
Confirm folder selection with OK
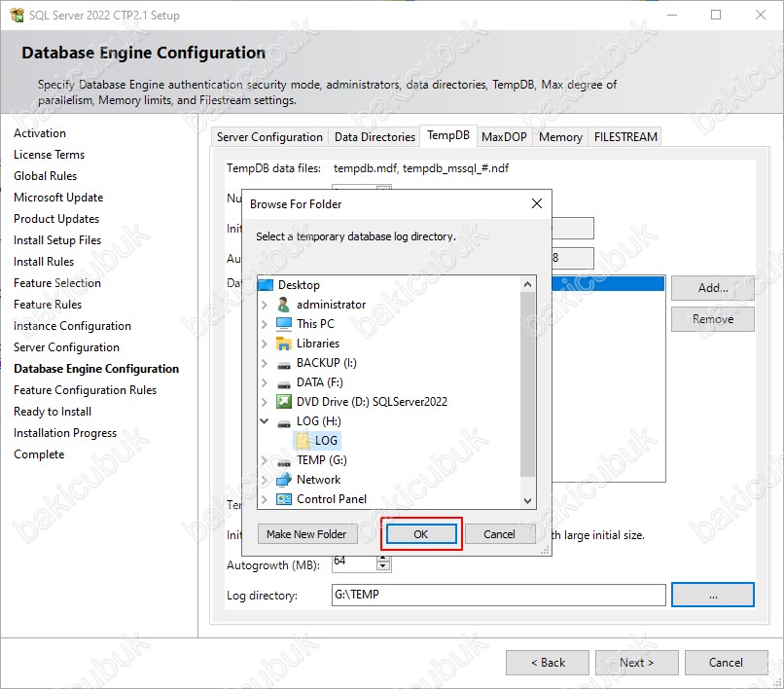(x=421, y=534)
